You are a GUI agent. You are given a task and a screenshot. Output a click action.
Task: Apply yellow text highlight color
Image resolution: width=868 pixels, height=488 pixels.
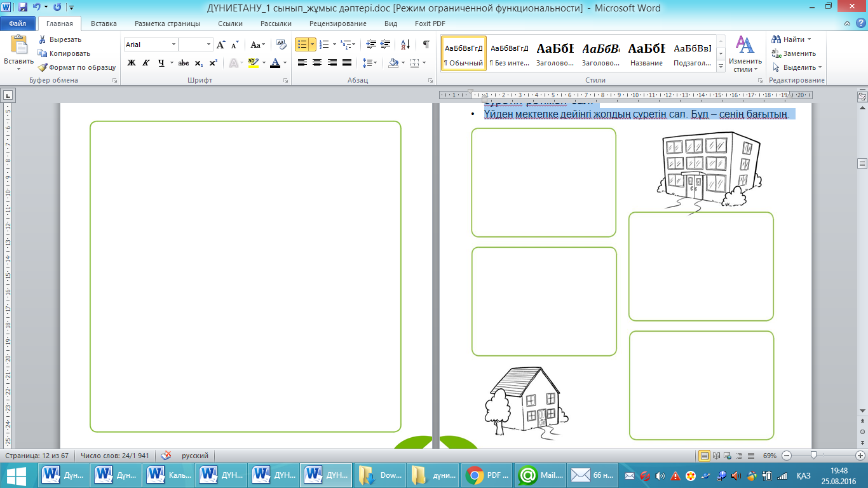[253, 63]
